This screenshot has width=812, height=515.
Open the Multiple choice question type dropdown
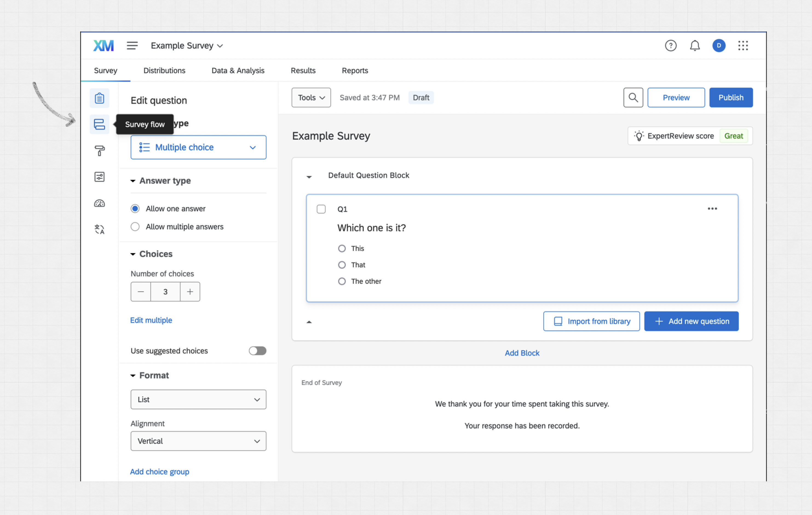pos(198,147)
